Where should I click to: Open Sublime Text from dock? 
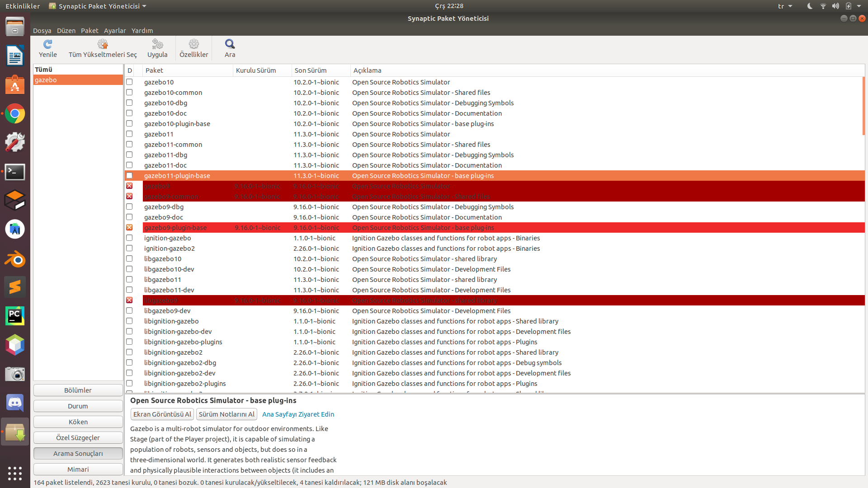pyautogui.click(x=15, y=287)
